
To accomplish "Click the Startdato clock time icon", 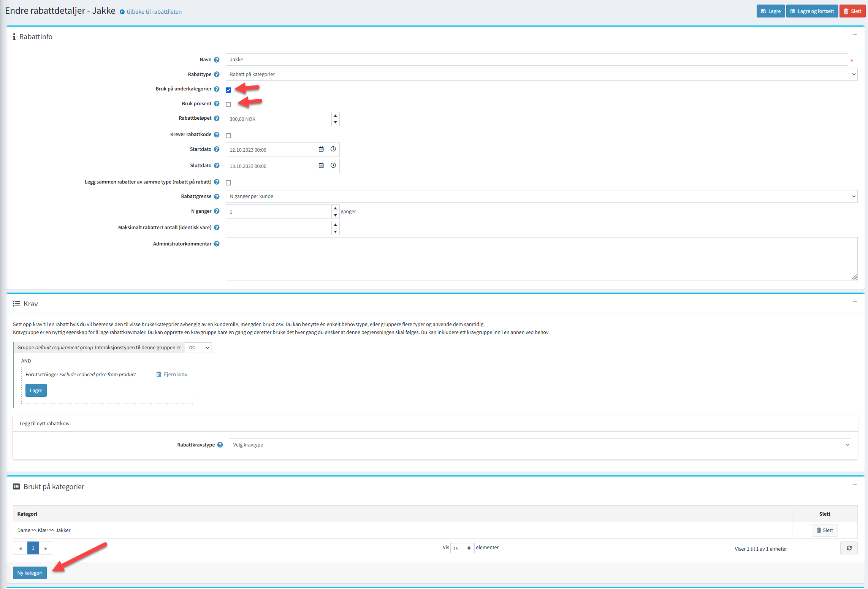I will coord(333,149).
